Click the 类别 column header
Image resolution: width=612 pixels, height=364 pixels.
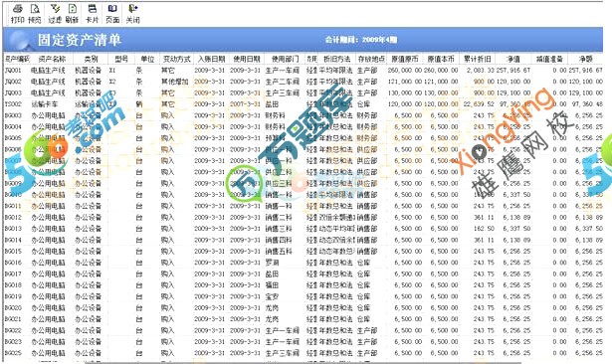(91, 59)
